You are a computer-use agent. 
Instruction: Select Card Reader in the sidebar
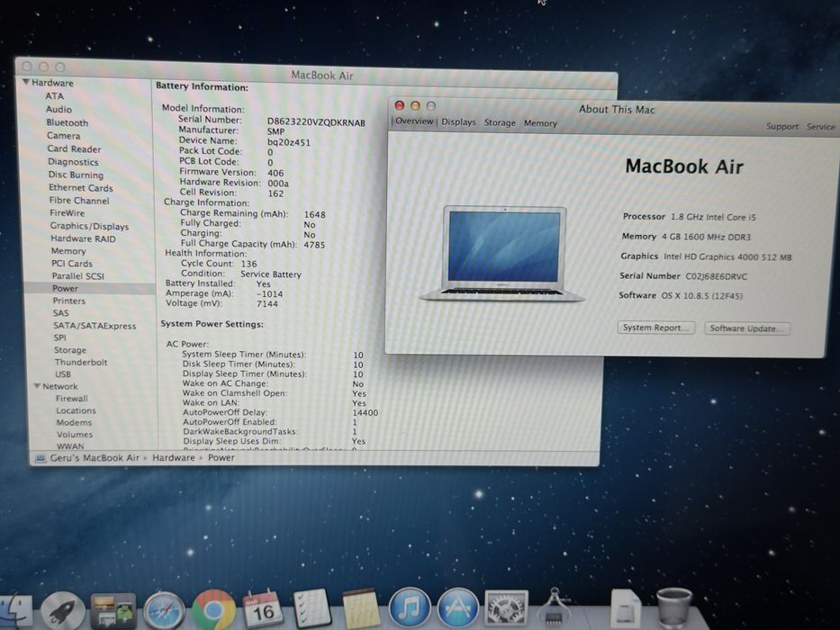click(74, 148)
